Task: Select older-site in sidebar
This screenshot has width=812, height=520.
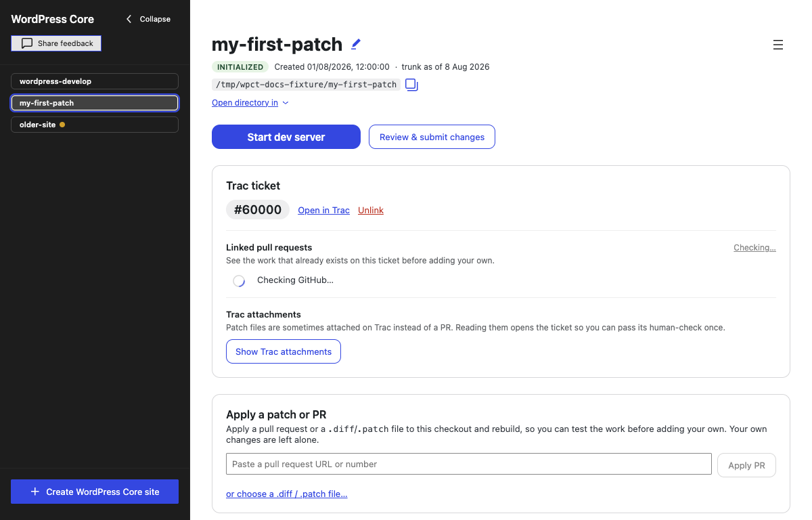Action: tap(95, 125)
